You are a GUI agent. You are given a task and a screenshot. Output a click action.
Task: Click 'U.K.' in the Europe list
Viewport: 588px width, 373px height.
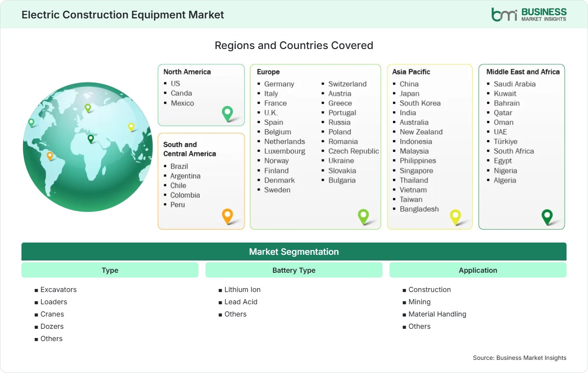click(271, 113)
